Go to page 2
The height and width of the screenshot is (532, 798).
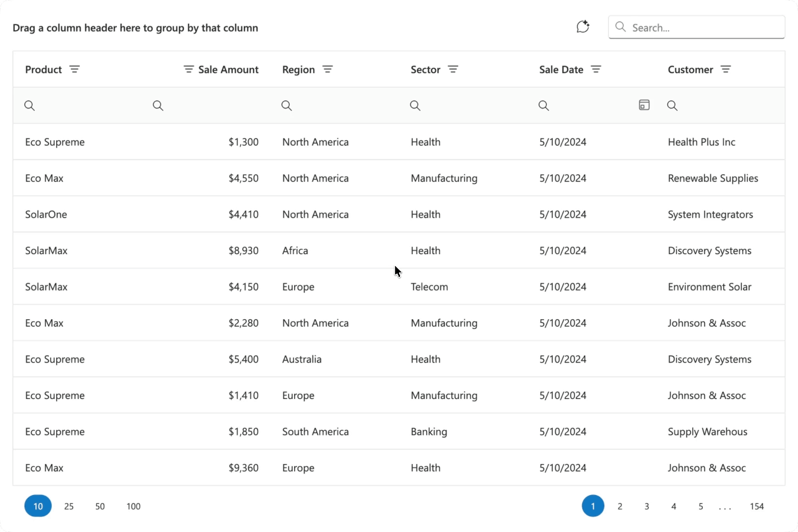point(620,506)
